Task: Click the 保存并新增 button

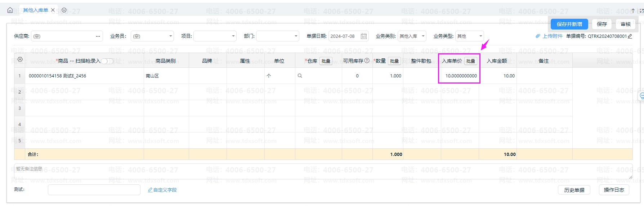Action: [x=569, y=24]
